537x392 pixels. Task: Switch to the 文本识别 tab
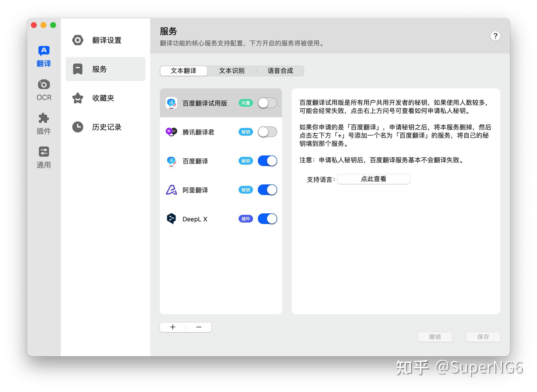click(232, 71)
